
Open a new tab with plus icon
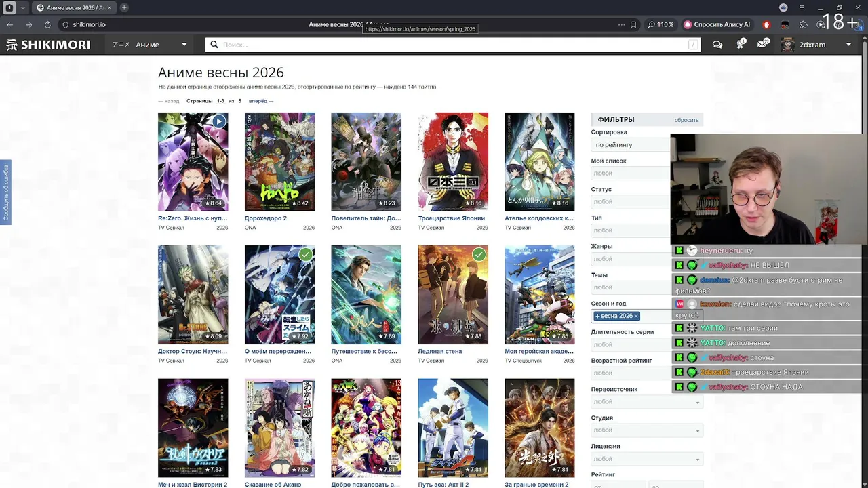[x=124, y=7]
